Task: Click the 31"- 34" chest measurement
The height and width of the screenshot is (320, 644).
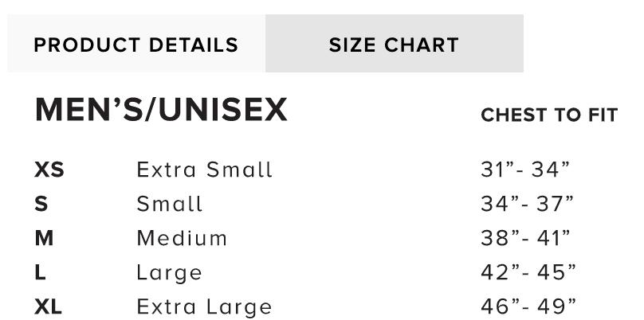Action: tap(526, 170)
